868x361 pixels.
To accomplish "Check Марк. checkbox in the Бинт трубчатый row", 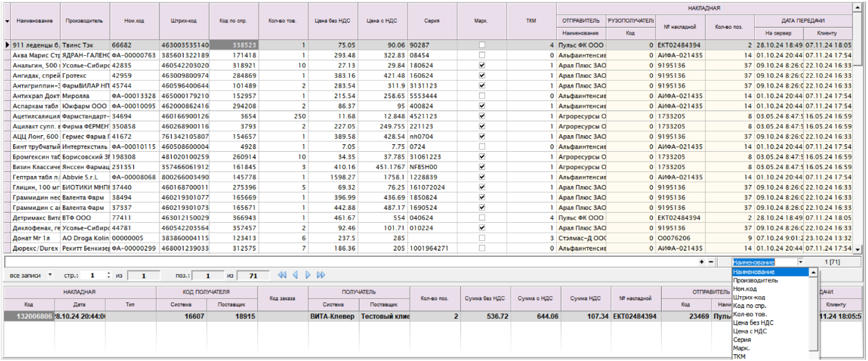I will pos(482,146).
